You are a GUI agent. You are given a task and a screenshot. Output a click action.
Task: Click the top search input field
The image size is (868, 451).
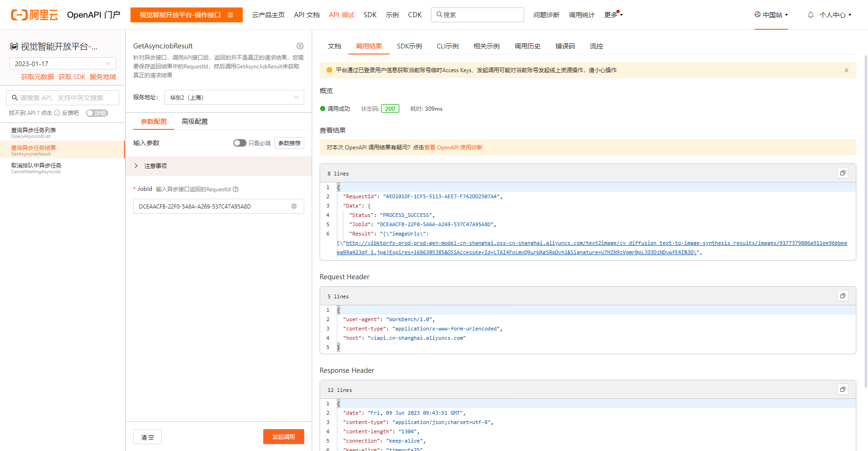pyautogui.click(x=477, y=15)
